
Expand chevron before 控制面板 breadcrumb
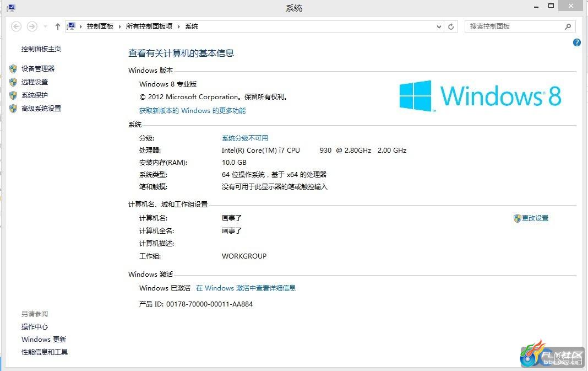coord(80,26)
